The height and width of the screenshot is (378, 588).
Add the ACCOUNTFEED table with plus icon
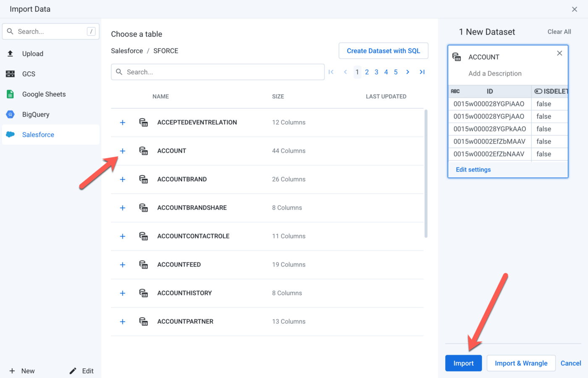[123, 265]
